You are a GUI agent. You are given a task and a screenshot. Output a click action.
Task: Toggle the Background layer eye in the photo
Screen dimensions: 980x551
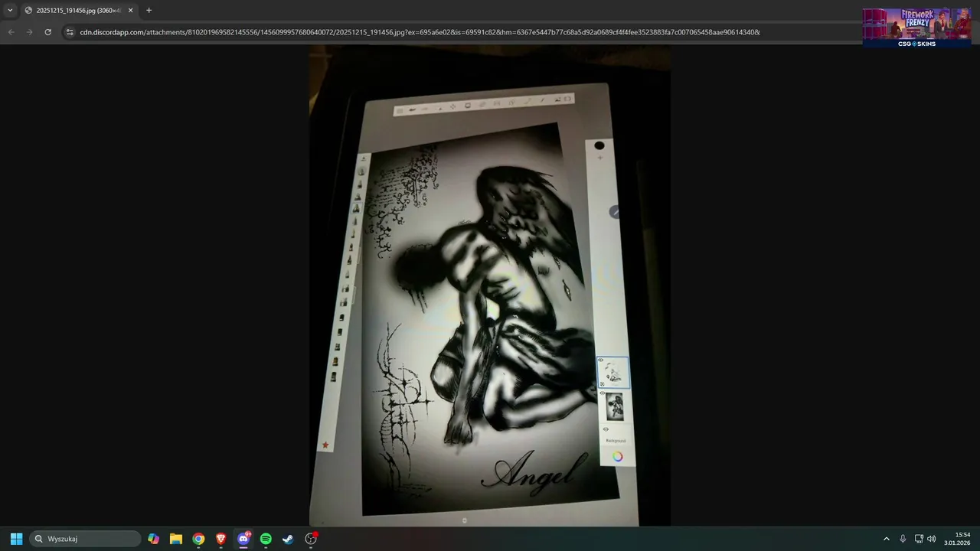(x=606, y=429)
